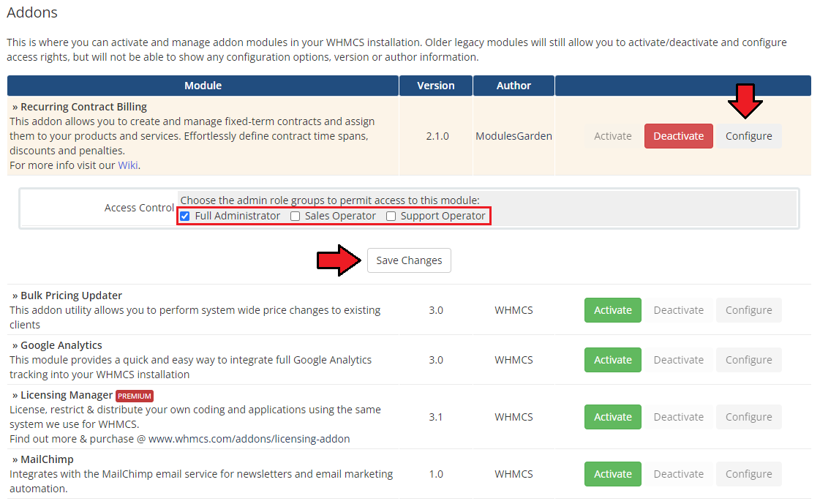Screen dimensions: 820x504
Task: Click Deactivate for Licensing Manager
Action: click(x=678, y=417)
